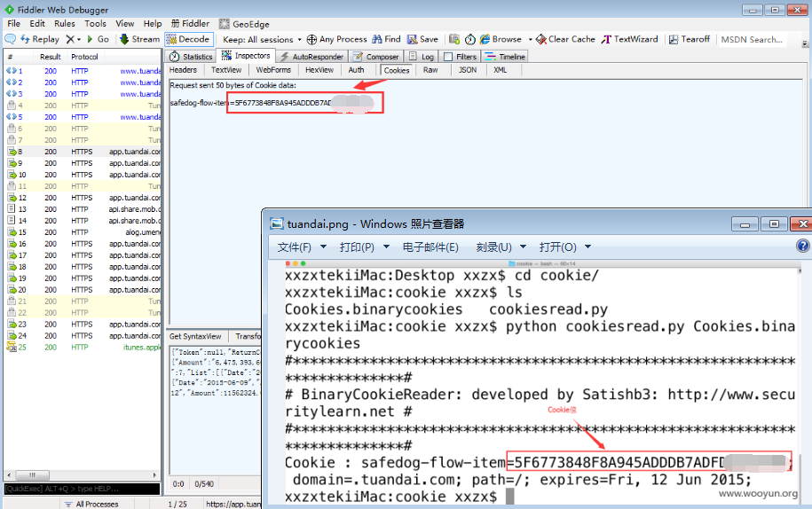Open 打印(P) menu in photo viewer
The height and width of the screenshot is (509, 812).
tap(364, 247)
